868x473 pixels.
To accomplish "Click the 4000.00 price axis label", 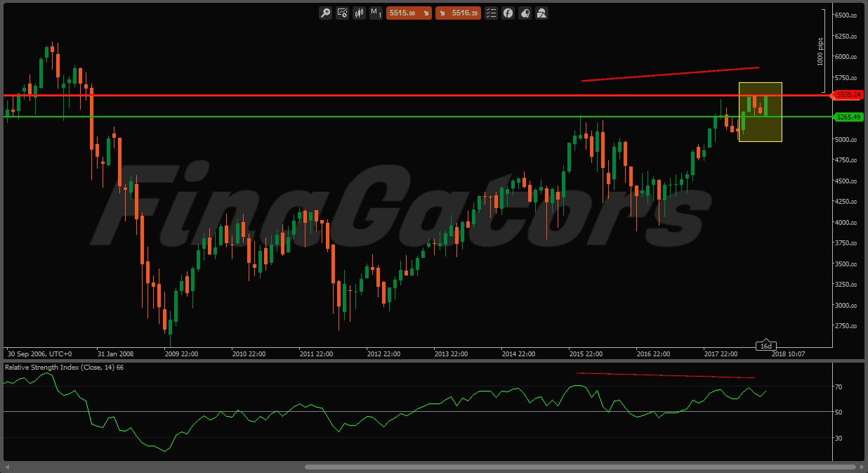I will [846, 223].
